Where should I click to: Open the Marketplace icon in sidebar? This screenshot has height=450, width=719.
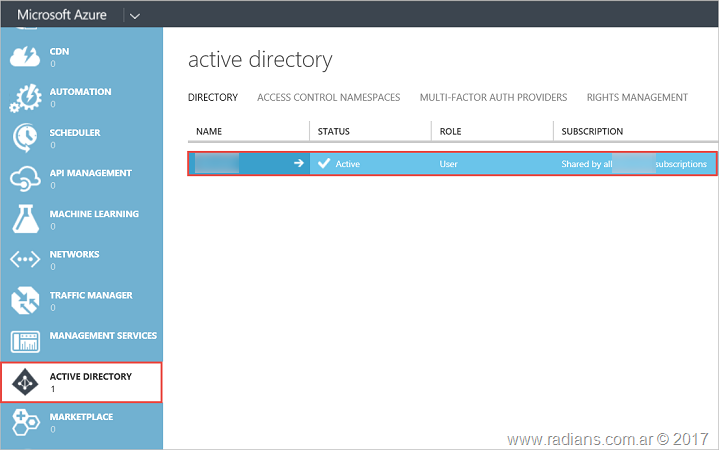coord(24,422)
